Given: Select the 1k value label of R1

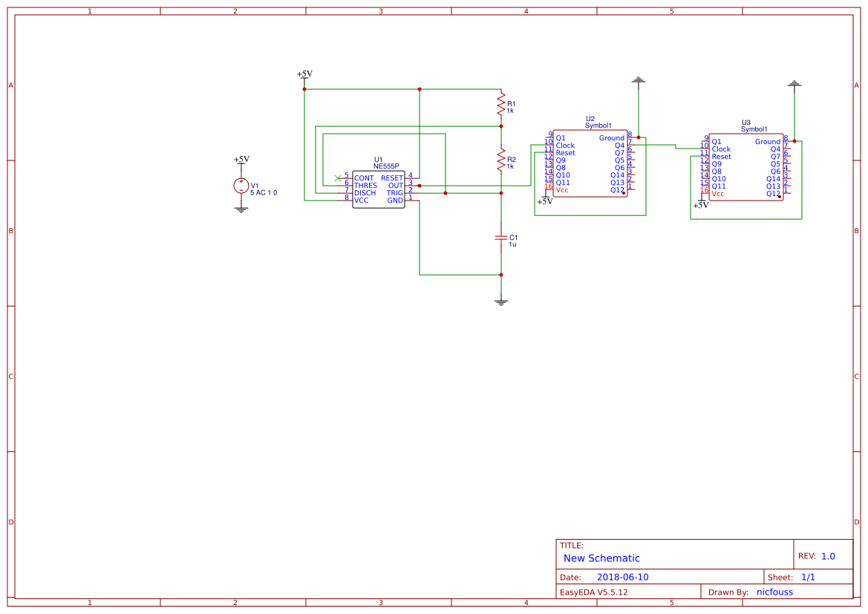Looking at the screenshot, I should (510, 110).
